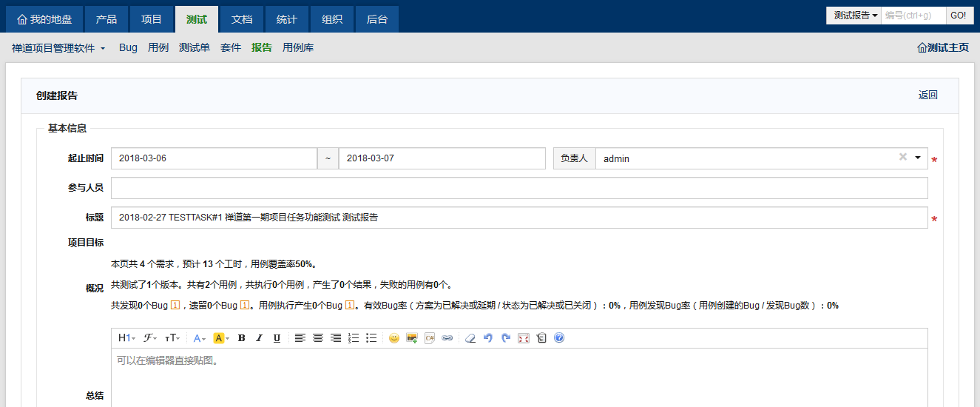Align text left in editor
The height and width of the screenshot is (407, 980).
click(x=300, y=338)
